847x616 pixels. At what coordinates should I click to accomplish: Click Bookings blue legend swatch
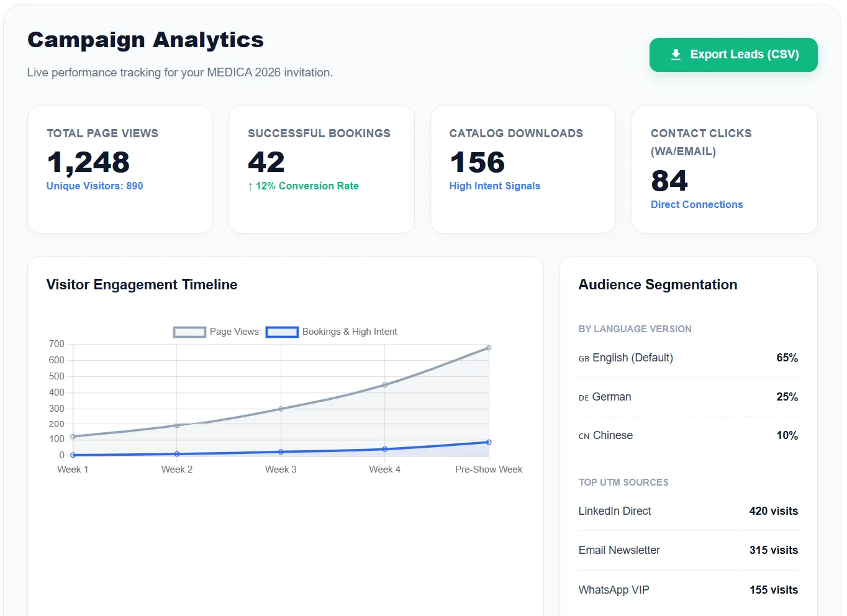click(x=282, y=332)
